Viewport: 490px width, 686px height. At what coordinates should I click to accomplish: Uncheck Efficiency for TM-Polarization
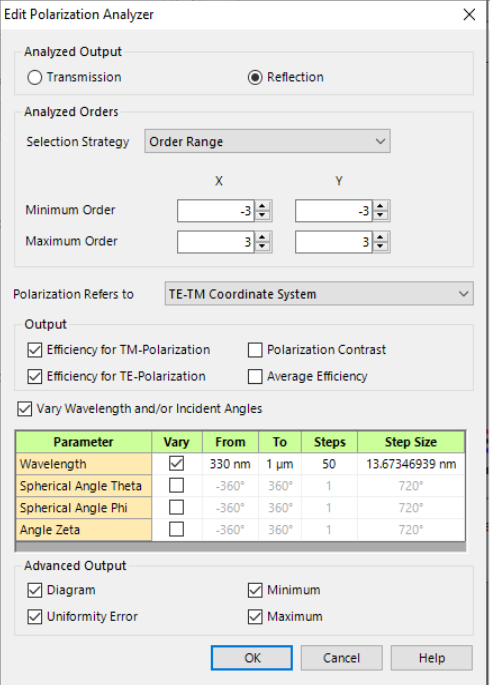pyautogui.click(x=35, y=350)
